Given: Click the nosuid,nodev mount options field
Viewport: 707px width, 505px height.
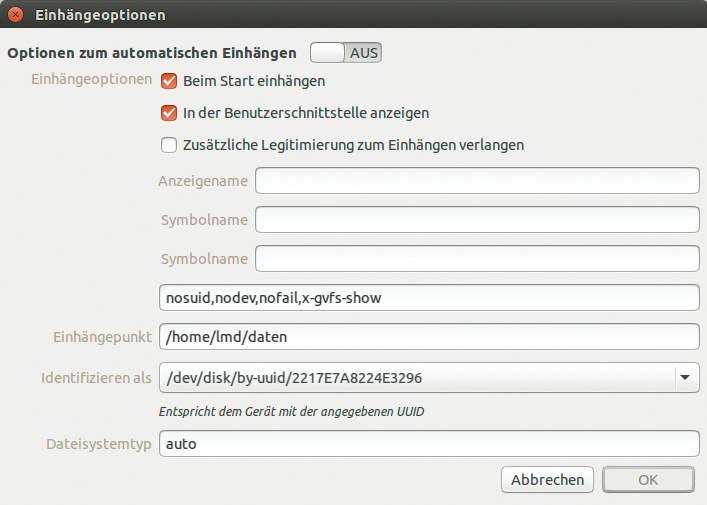Looking at the screenshot, I should [x=428, y=298].
